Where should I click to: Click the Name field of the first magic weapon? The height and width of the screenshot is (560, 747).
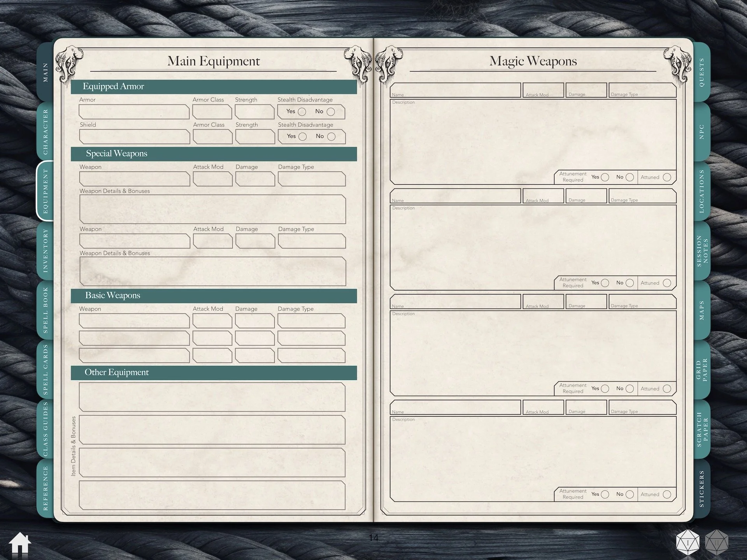click(x=455, y=90)
